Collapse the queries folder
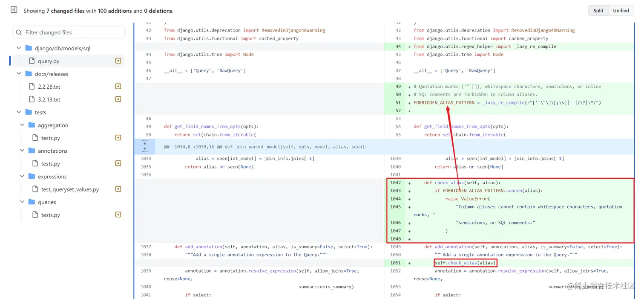 tap(22, 202)
